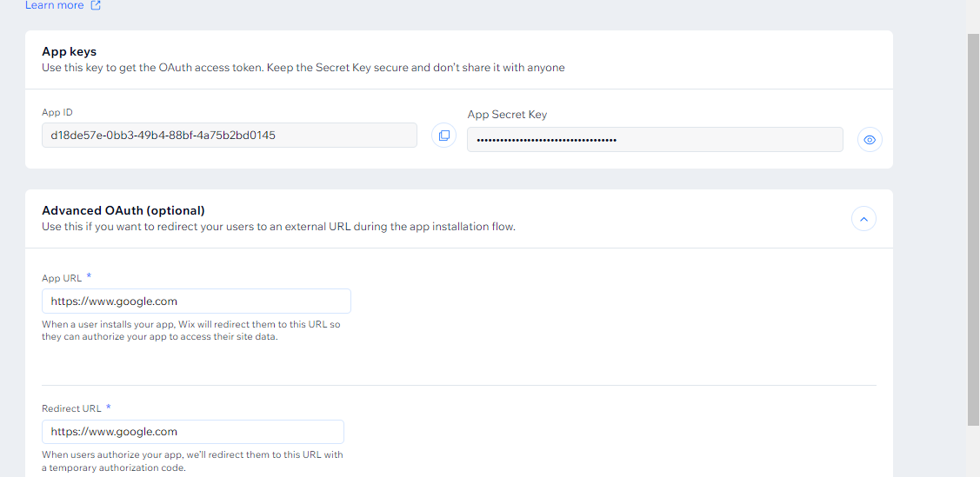Copy the App ID using the copy icon
The height and width of the screenshot is (477, 980).
443,136
